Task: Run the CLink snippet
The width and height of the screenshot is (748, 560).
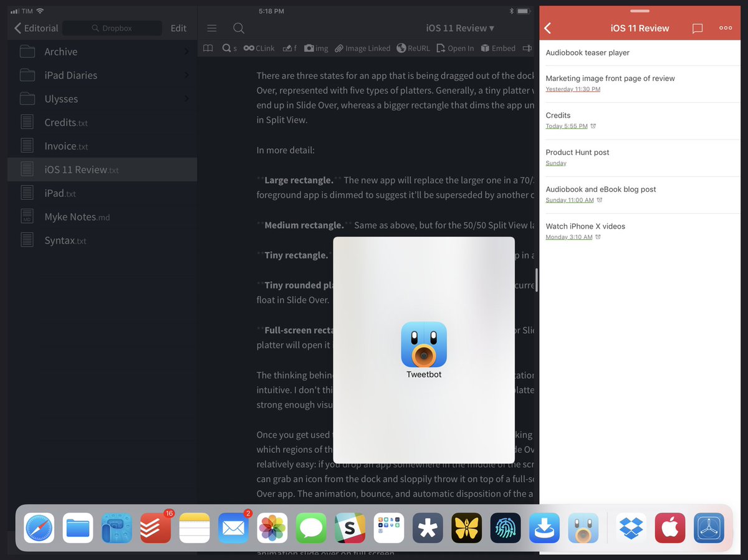Action: (259, 48)
